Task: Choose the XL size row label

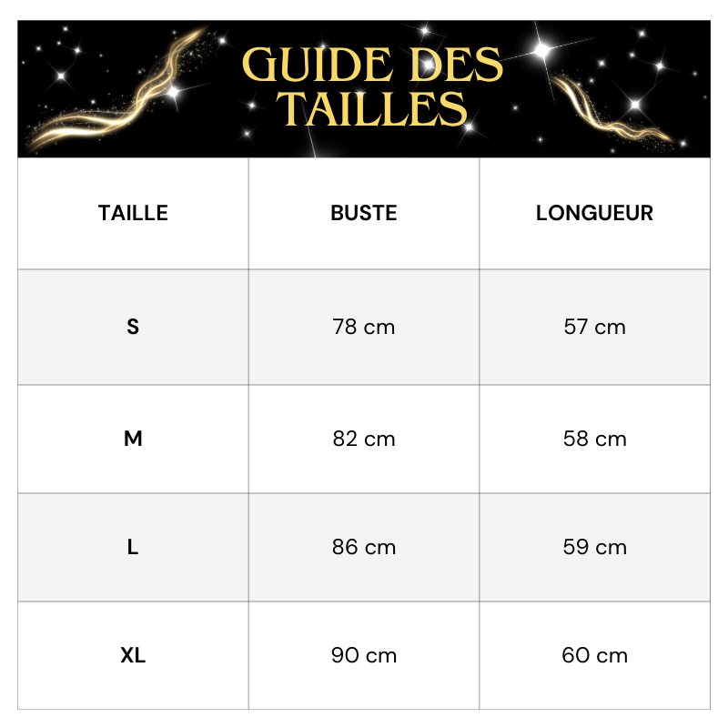Action: click(133, 655)
